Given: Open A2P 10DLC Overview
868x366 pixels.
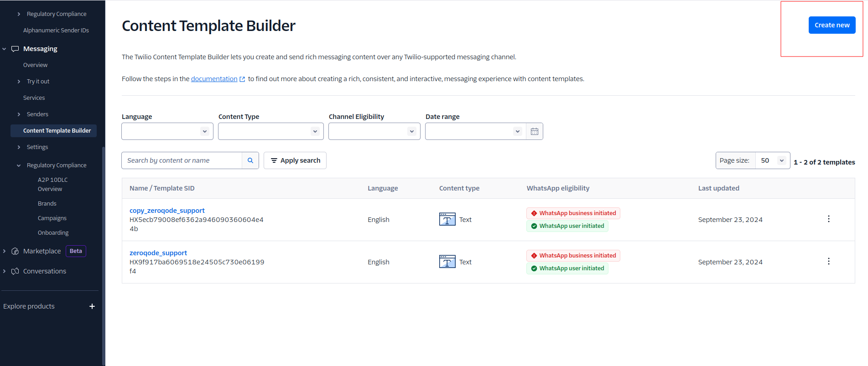Looking at the screenshot, I should (x=52, y=185).
